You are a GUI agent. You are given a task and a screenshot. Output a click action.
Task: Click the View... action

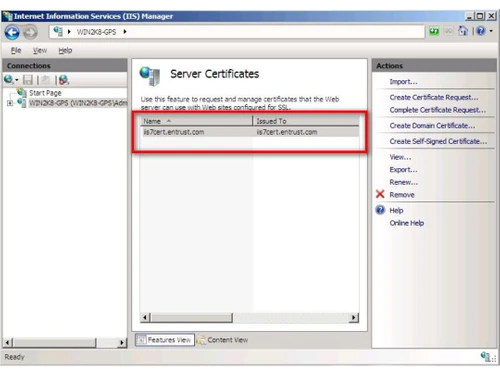(400, 157)
